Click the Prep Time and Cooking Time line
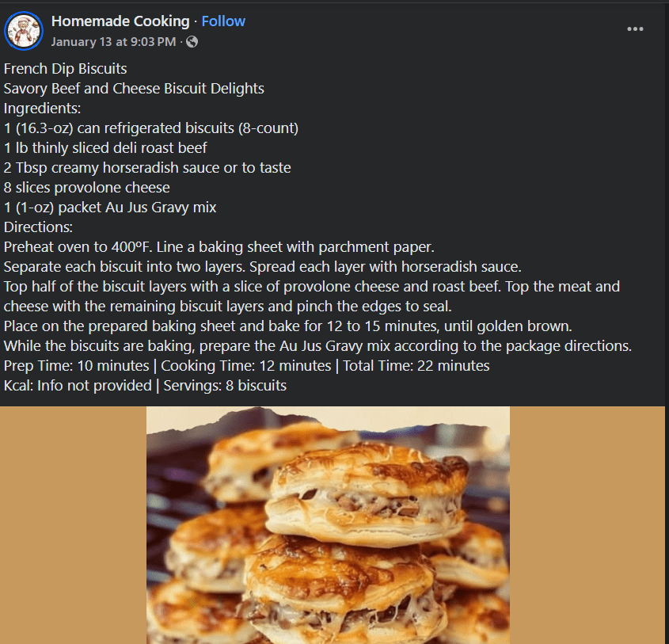This screenshot has height=644, width=669. tap(246, 366)
